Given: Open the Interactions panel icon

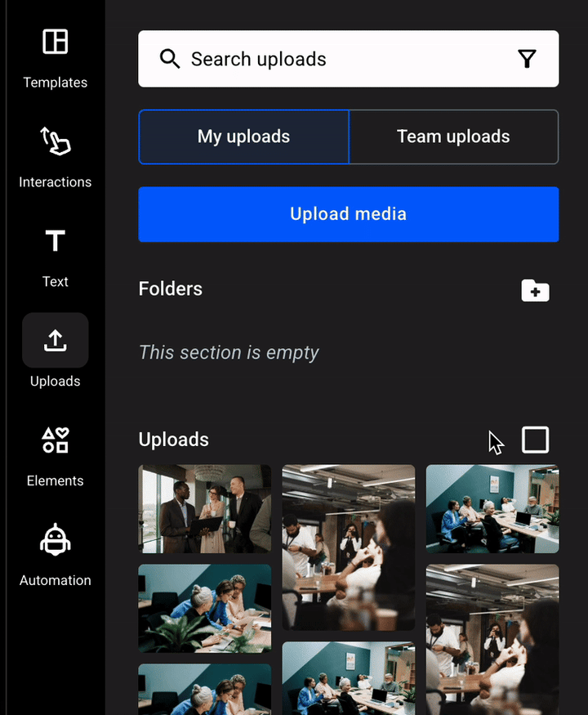Looking at the screenshot, I should pyautogui.click(x=56, y=141).
